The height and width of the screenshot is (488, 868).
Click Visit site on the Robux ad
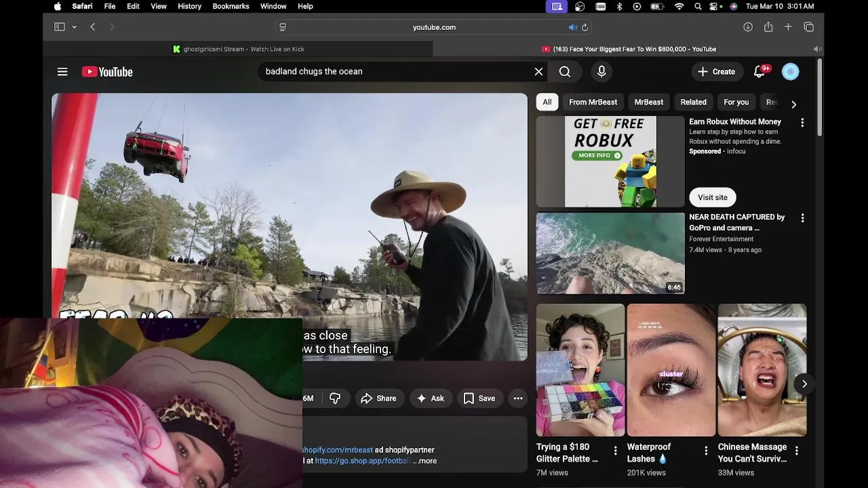pyautogui.click(x=712, y=197)
